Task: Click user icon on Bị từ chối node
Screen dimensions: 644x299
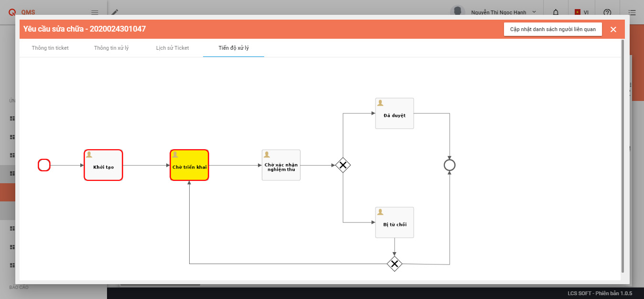Action: (x=380, y=211)
